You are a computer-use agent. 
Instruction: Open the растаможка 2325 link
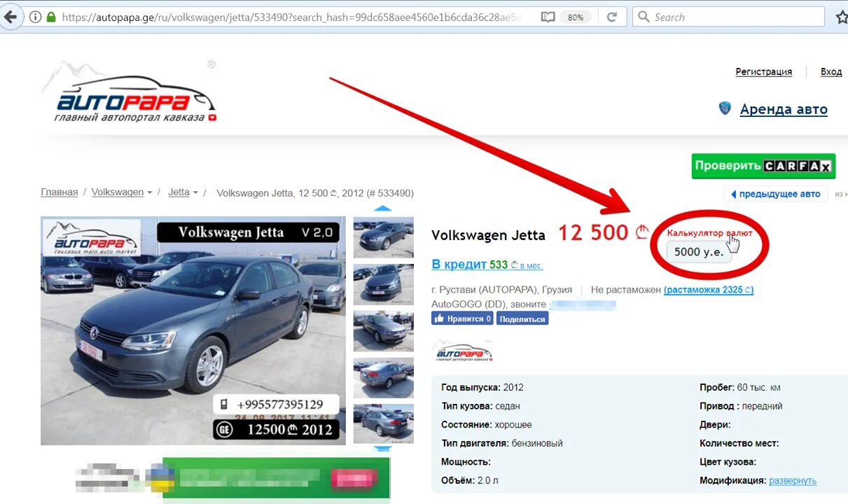tap(709, 289)
